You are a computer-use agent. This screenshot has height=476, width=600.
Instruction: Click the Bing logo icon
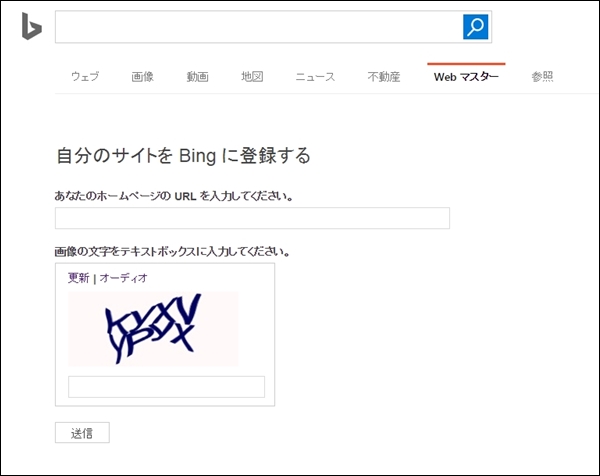point(32,26)
